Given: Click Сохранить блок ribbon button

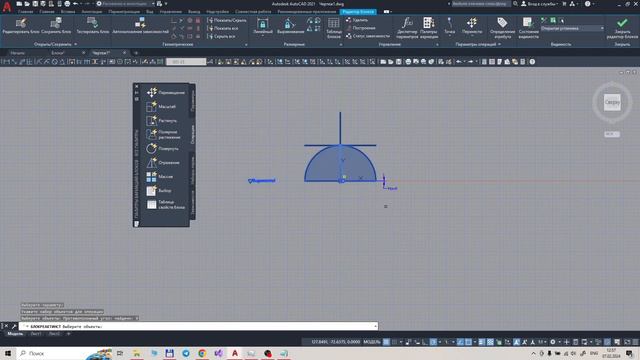Looking at the screenshot, I should coord(56,26).
